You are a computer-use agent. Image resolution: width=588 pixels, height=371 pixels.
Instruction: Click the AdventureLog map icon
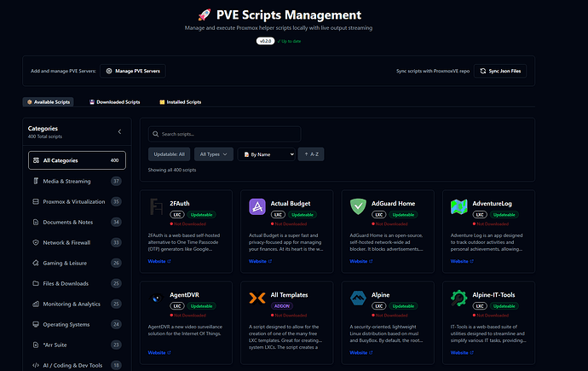click(459, 207)
